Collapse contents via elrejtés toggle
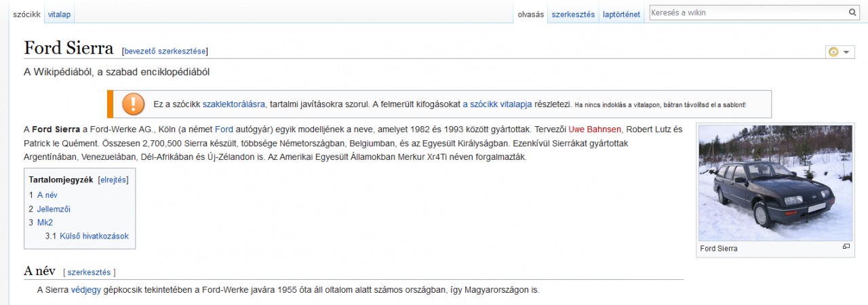Viewport: 868px width, 305px height. click(113, 180)
